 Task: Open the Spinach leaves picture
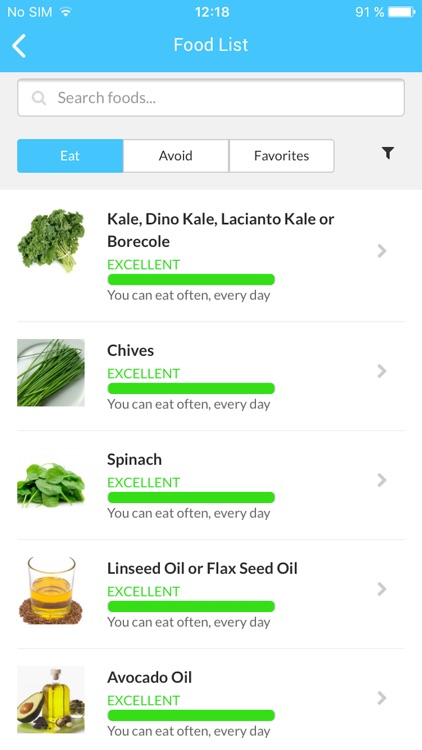[x=51, y=485]
